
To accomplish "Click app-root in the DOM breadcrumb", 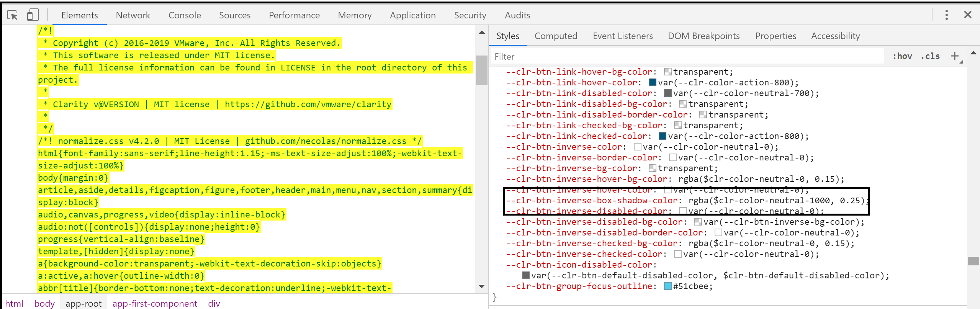I will click(83, 303).
